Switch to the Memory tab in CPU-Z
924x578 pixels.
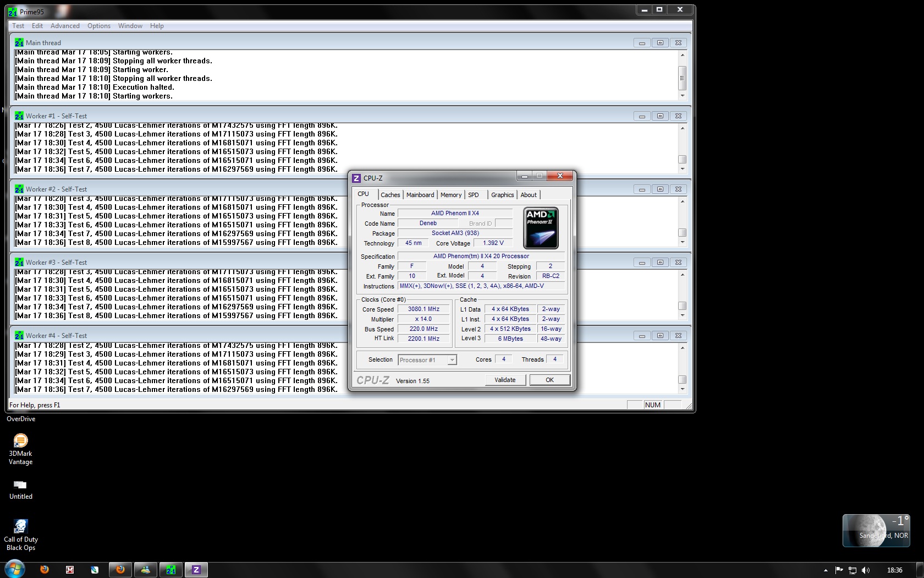(451, 195)
